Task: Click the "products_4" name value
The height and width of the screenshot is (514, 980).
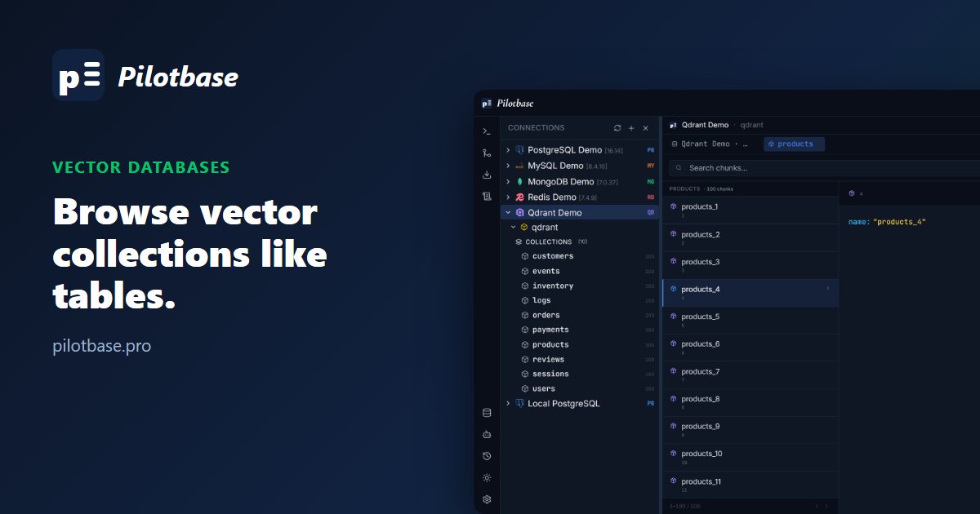Action: 899,222
